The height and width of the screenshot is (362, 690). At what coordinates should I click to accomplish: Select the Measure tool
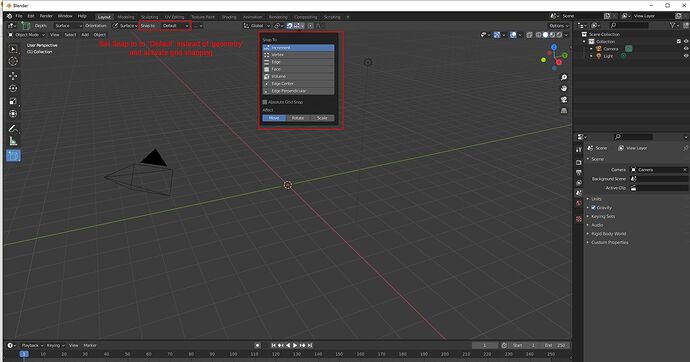tap(13, 141)
